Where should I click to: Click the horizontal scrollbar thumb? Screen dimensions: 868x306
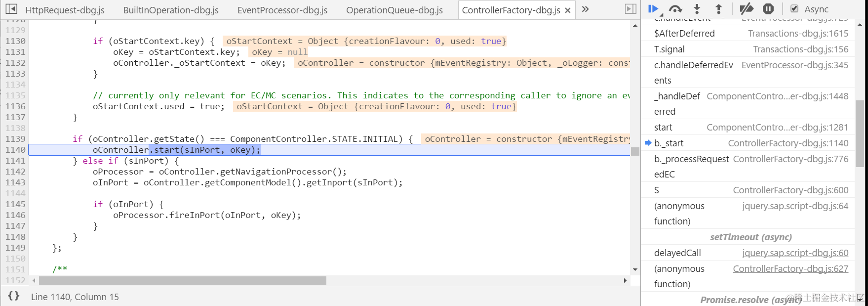183,280
